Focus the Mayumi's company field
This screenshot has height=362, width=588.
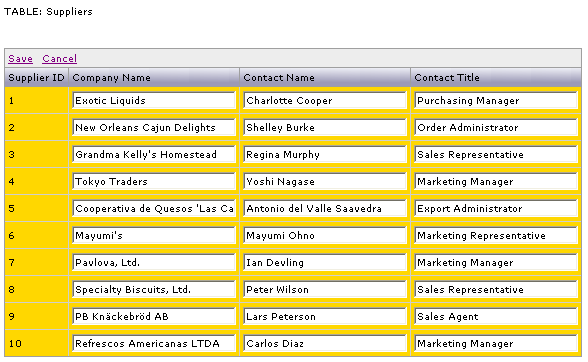(154, 236)
